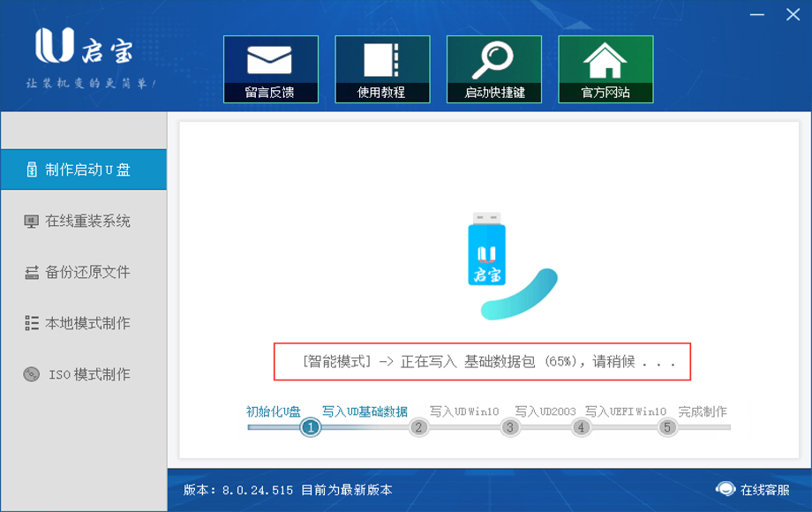Select ISO模式制作 in sidebar
The height and width of the screenshot is (512, 812).
pos(83,374)
